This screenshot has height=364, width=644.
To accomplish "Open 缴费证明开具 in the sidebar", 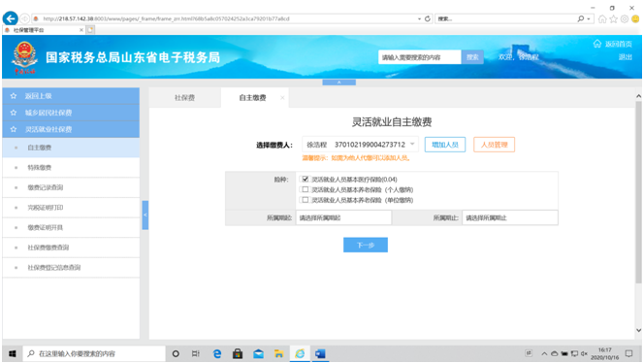I will tap(71, 227).
